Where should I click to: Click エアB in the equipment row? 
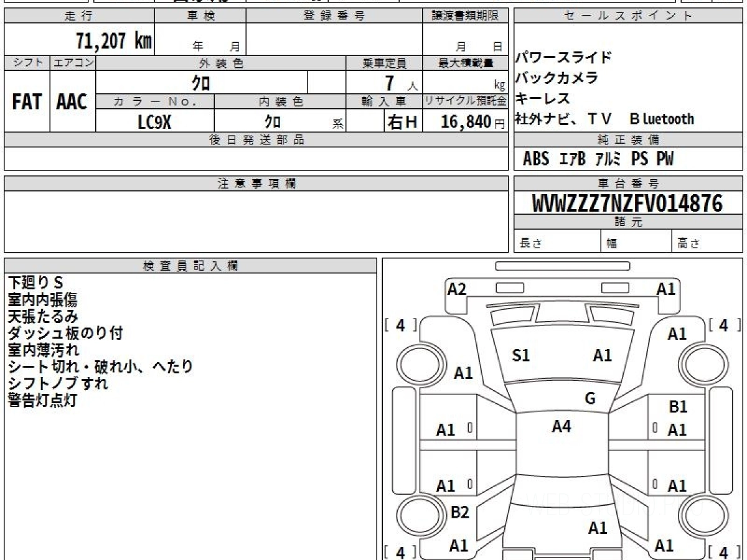(573, 159)
